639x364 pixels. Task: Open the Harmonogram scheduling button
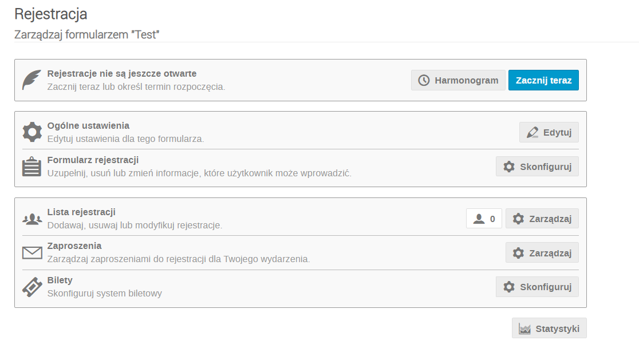458,80
